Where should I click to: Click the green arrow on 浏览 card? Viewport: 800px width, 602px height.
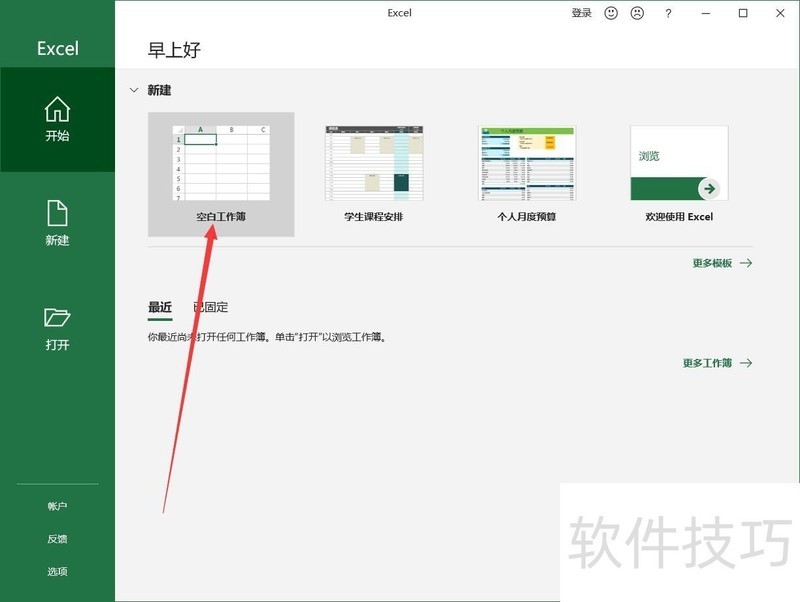[709, 189]
